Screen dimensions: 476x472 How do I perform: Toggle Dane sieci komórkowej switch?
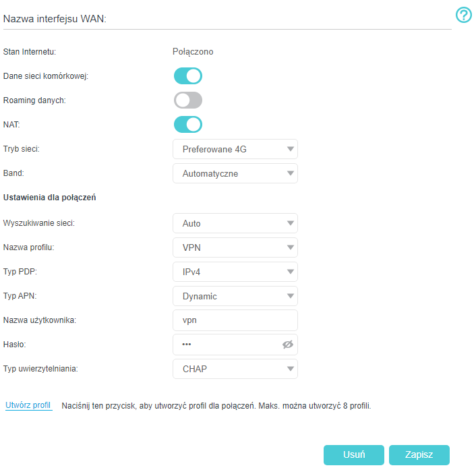click(x=188, y=76)
